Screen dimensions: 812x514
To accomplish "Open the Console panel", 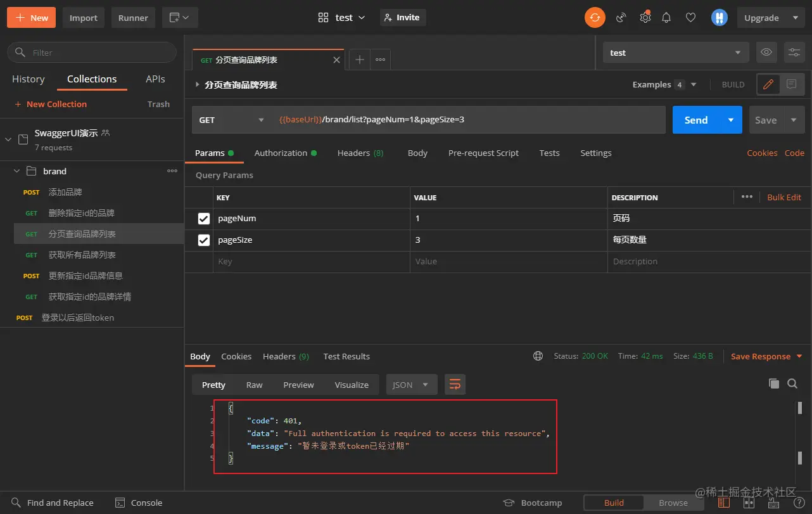I will pyautogui.click(x=139, y=503).
